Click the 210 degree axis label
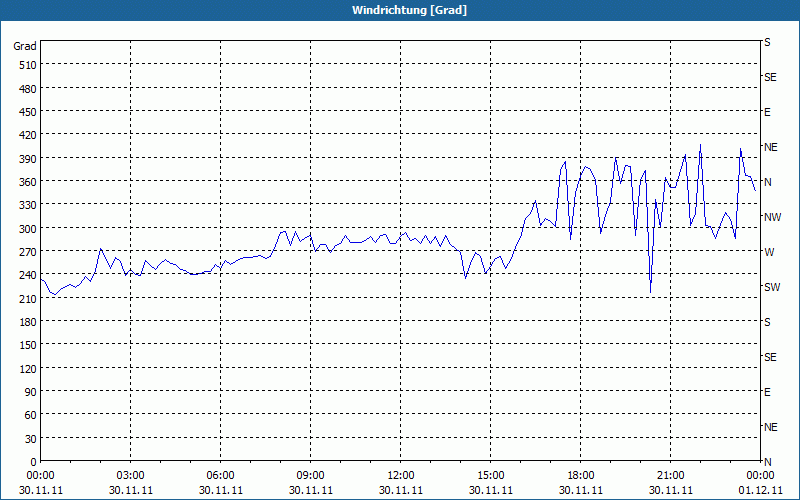The height and width of the screenshot is (500, 800). point(29,298)
